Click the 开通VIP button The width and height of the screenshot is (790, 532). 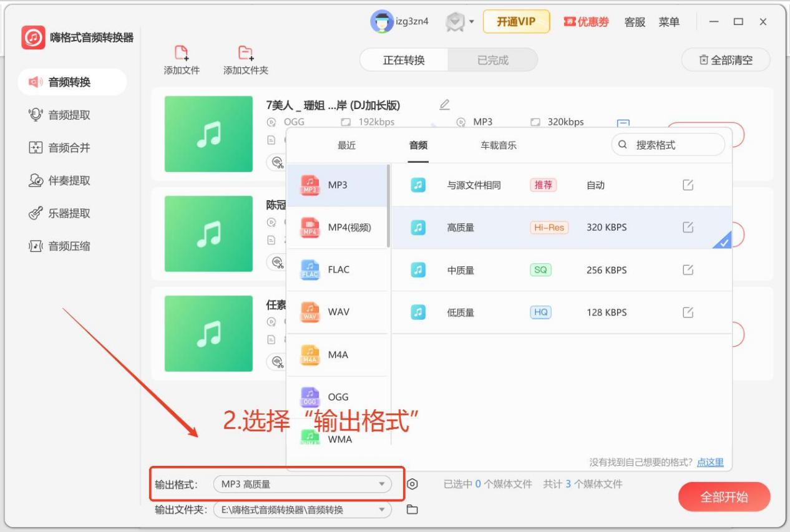[516, 22]
